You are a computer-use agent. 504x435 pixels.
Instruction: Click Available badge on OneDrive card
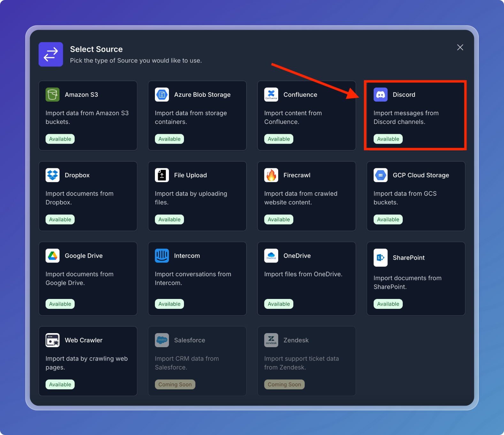tap(279, 304)
